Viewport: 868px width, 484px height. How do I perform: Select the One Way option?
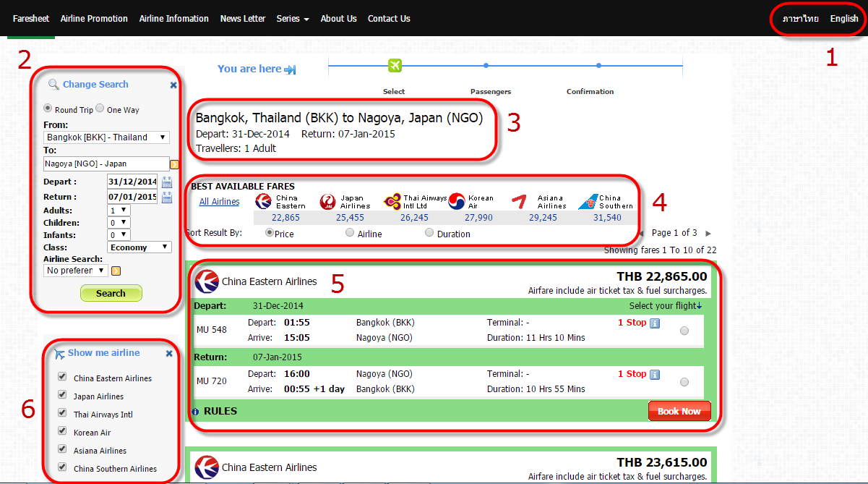[x=100, y=109]
